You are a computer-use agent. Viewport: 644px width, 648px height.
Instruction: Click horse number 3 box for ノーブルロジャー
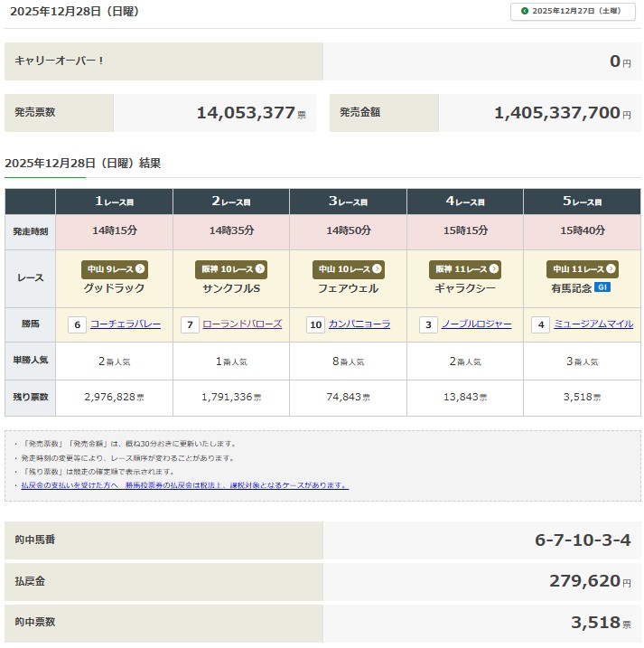428,324
